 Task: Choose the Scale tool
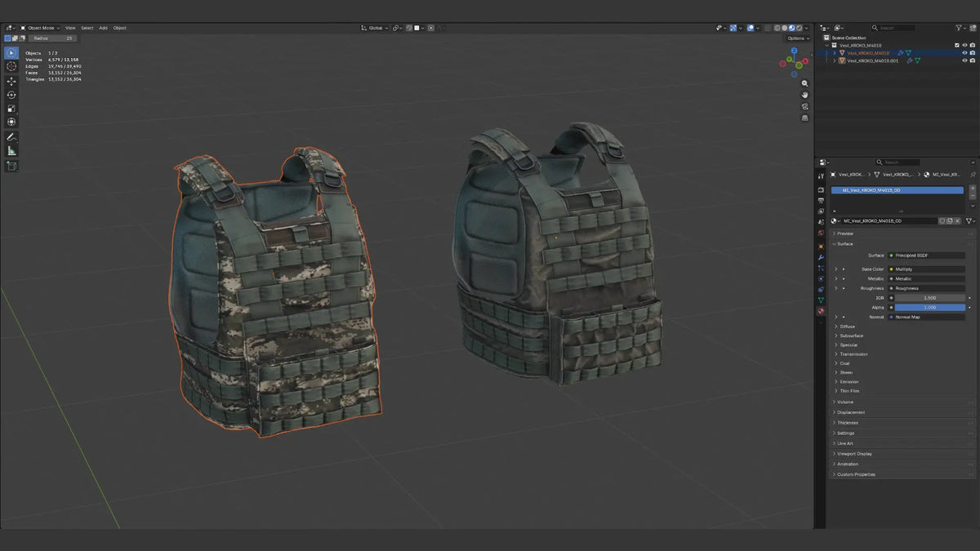(11, 109)
